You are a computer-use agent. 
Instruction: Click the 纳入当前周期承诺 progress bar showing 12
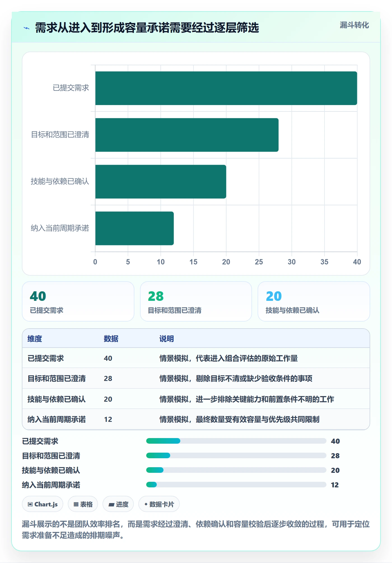pyautogui.click(x=236, y=485)
